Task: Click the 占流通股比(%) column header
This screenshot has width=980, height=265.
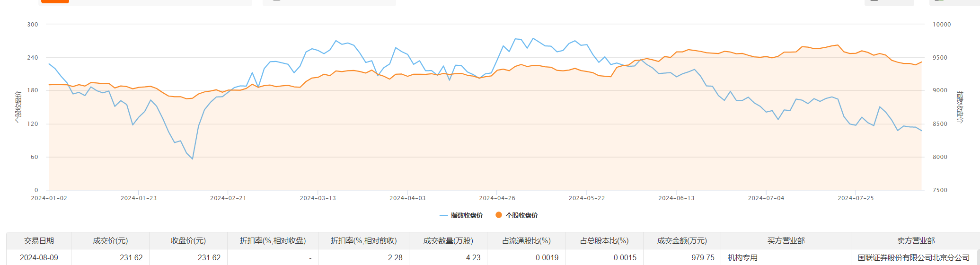Action: tap(526, 241)
